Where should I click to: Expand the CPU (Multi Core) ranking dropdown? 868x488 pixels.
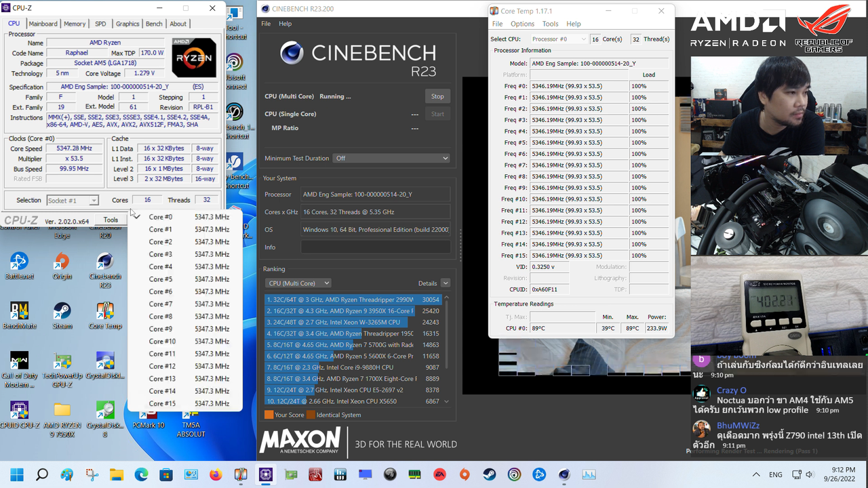[x=298, y=283]
